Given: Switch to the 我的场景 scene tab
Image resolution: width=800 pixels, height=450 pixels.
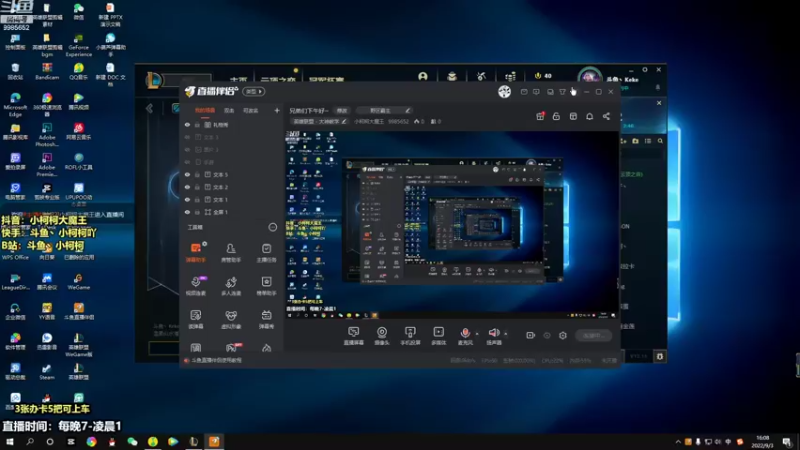Looking at the screenshot, I should click(x=205, y=110).
